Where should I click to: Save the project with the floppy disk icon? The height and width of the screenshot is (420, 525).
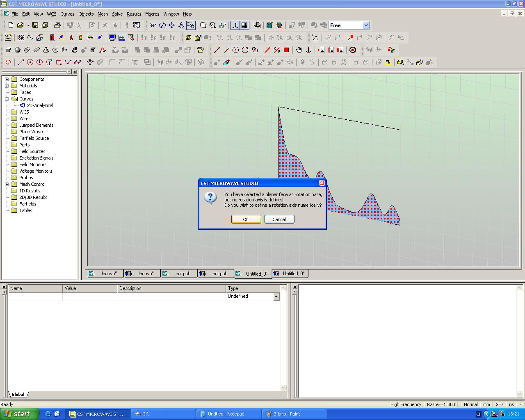(x=35, y=25)
